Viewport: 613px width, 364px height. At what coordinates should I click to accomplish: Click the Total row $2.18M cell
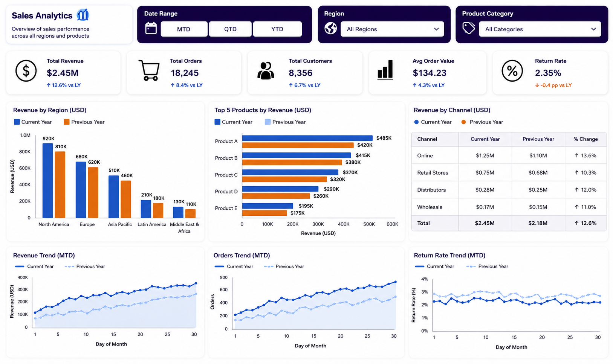coord(538,223)
